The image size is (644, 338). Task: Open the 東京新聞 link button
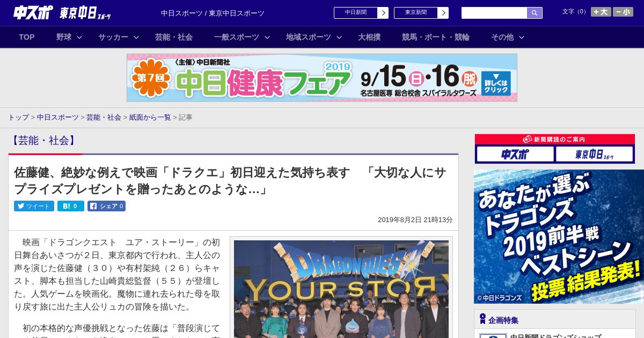pyautogui.click(x=416, y=13)
